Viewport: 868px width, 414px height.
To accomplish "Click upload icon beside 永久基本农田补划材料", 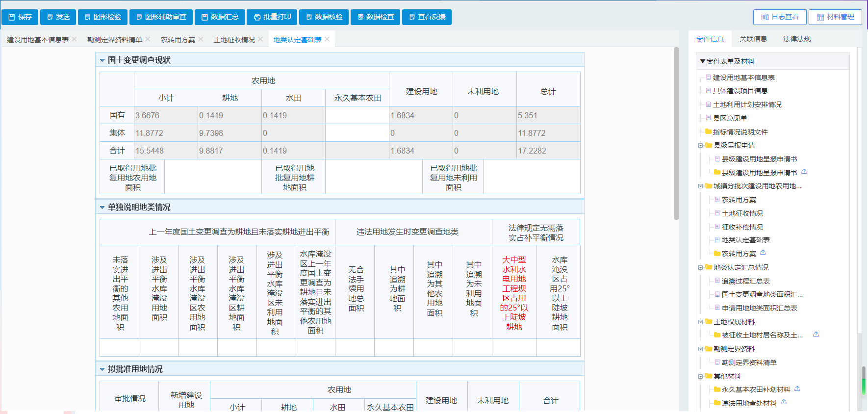I will [x=797, y=389].
